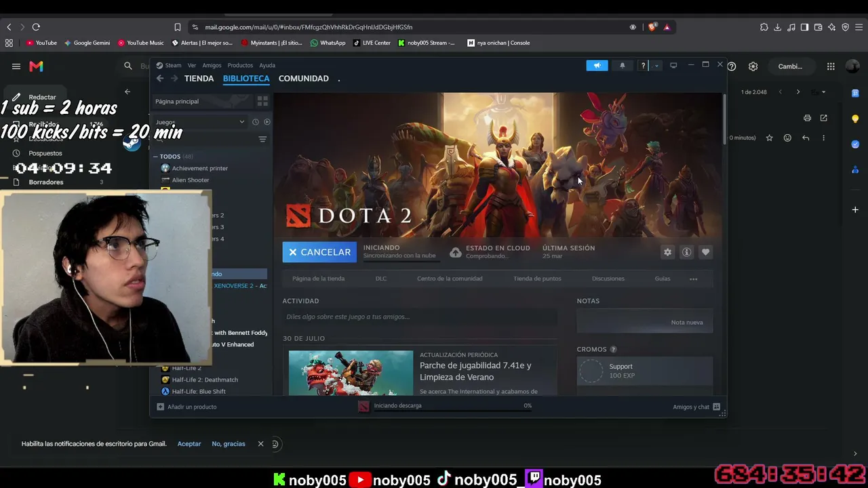The width and height of the screenshot is (868, 488).
Task: Open Centro de la comunidad link
Action: (x=450, y=279)
